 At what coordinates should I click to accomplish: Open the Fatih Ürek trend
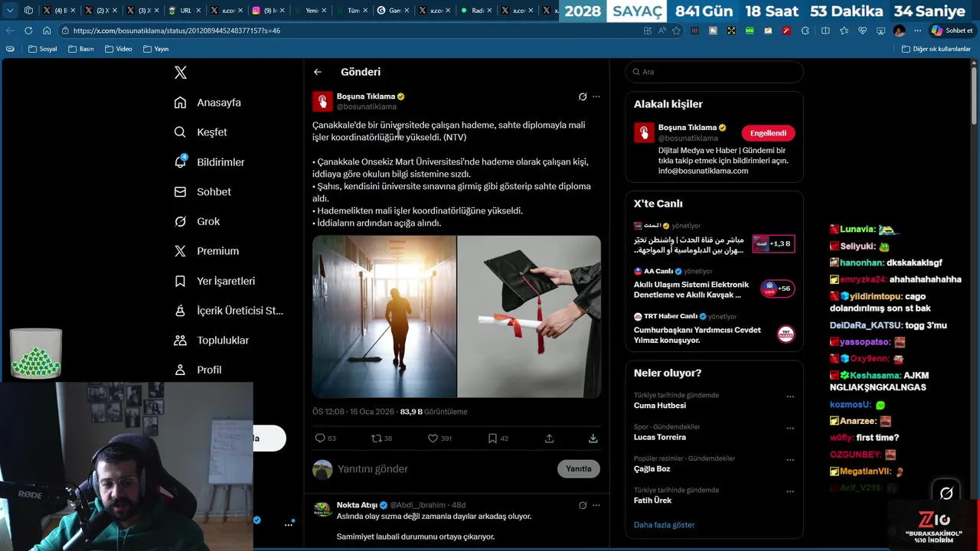click(653, 500)
